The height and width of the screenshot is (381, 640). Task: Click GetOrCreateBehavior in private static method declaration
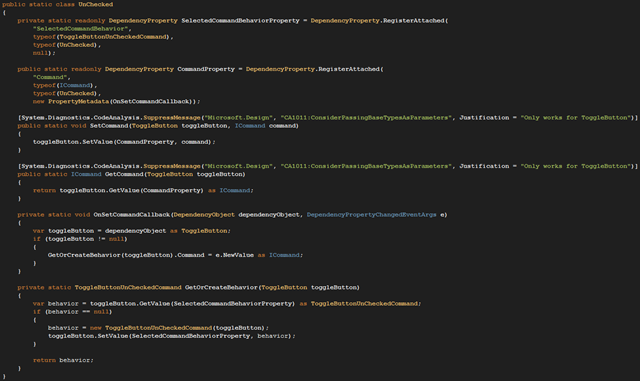221,287
